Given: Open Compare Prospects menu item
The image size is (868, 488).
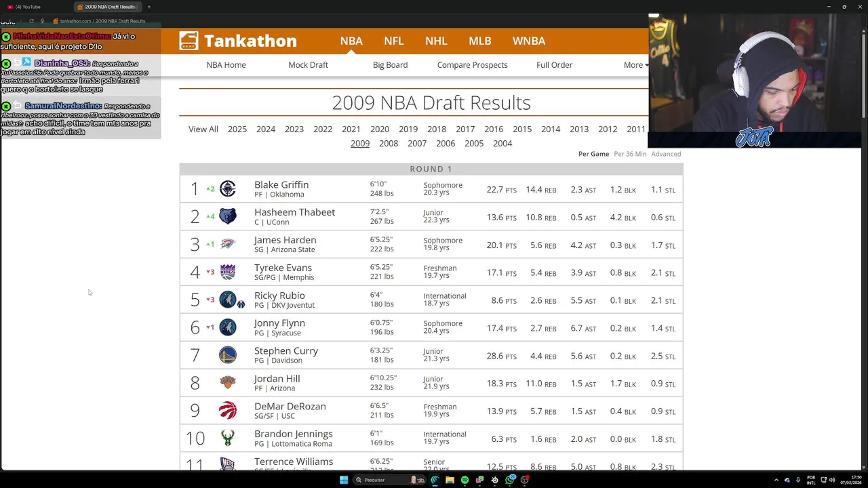Looking at the screenshot, I should (472, 65).
